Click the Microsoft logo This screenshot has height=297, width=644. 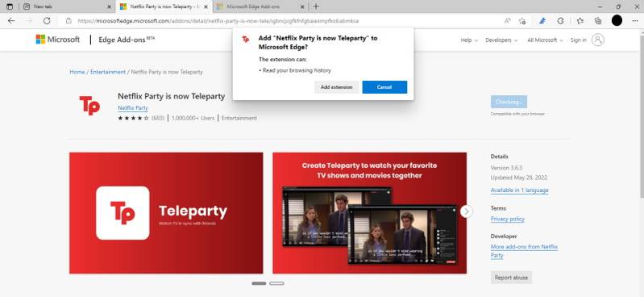(57, 40)
